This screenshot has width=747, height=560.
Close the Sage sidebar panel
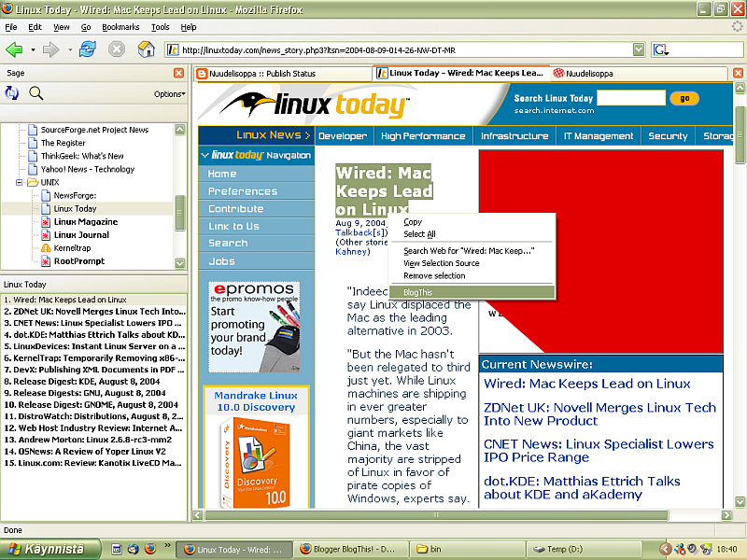tap(178, 73)
